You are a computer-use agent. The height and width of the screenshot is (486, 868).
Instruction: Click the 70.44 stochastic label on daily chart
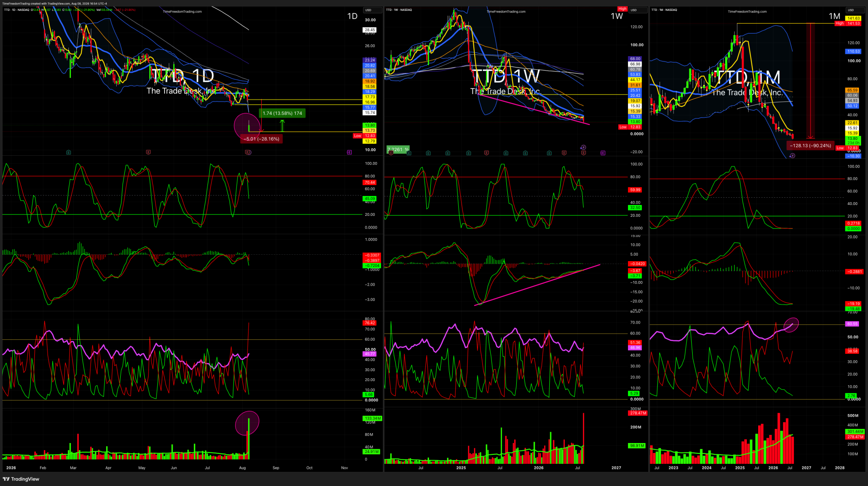click(x=370, y=183)
